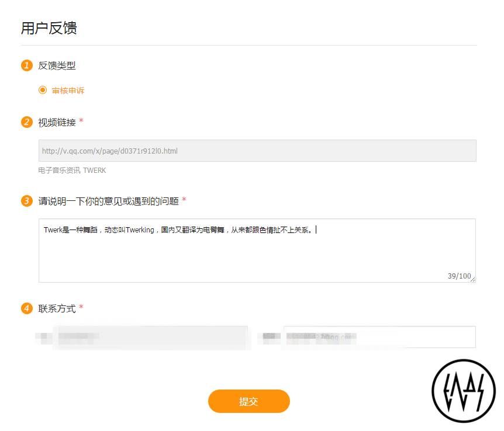The image size is (504, 431).
Task: Click the orange step 4 number badge
Action: (x=27, y=308)
